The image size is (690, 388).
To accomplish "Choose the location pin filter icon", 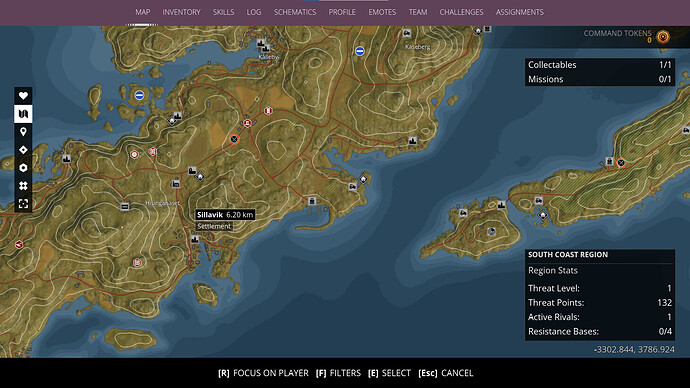I will (x=23, y=132).
